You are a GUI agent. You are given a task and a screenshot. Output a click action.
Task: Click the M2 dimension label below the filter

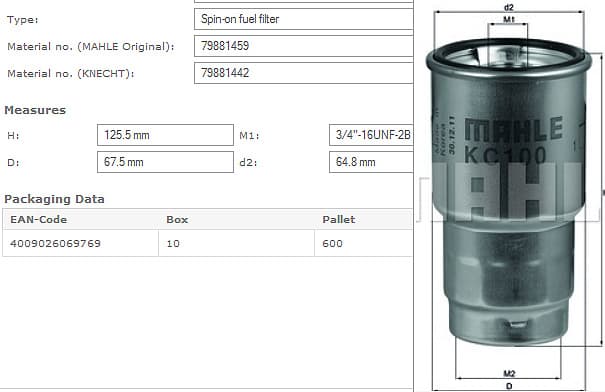coord(509,373)
